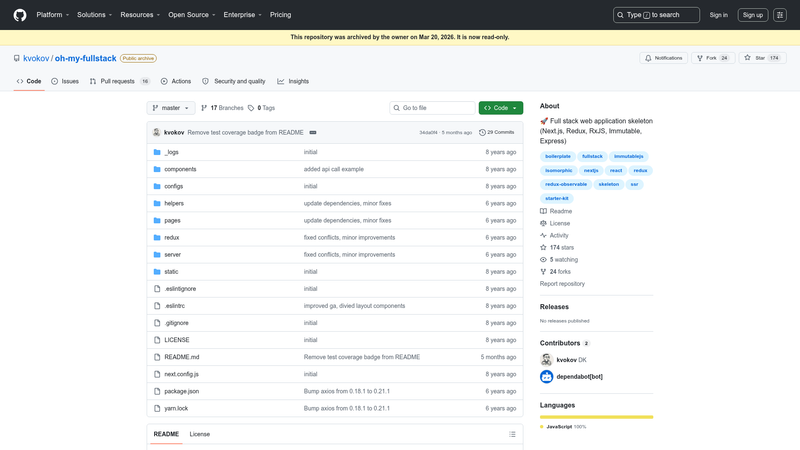Screen dimensions: 800x450
Task: Switch to the Pull requests tab
Action: 120,81
